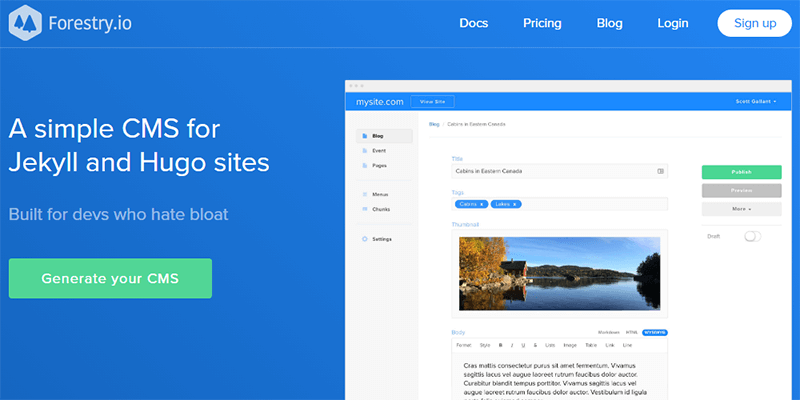Click Link in the editor toolbar
This screenshot has width=800, height=400.
tap(610, 345)
